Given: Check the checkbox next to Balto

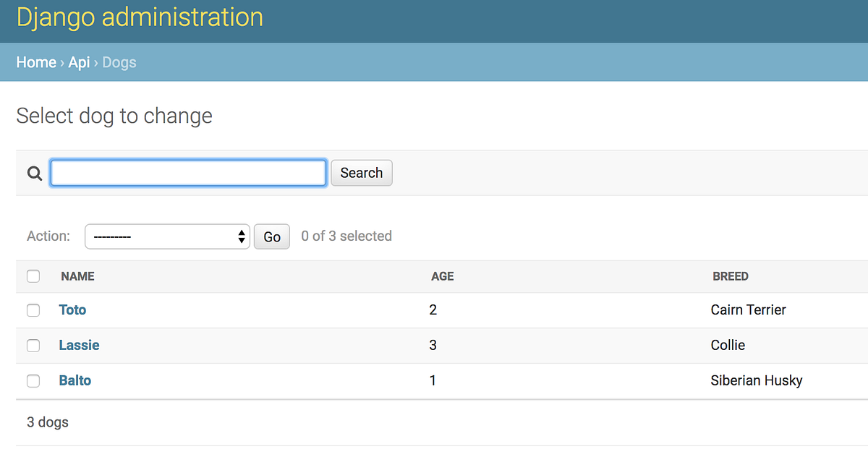Looking at the screenshot, I should click(33, 380).
